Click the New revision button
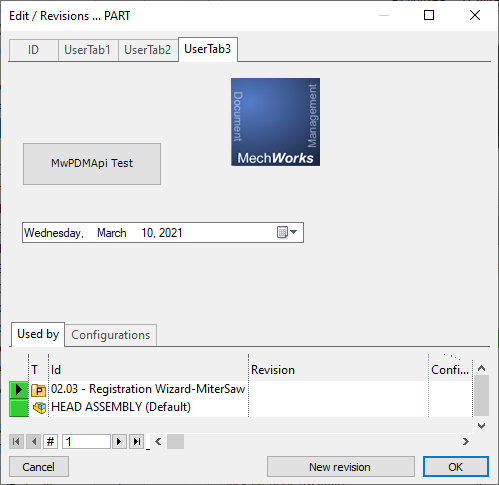The width and height of the screenshot is (499, 485). point(340,467)
